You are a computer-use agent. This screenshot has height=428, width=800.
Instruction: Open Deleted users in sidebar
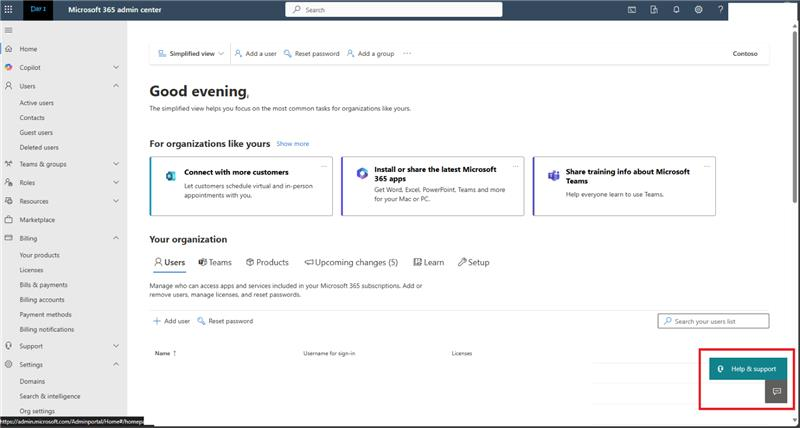tap(39, 147)
